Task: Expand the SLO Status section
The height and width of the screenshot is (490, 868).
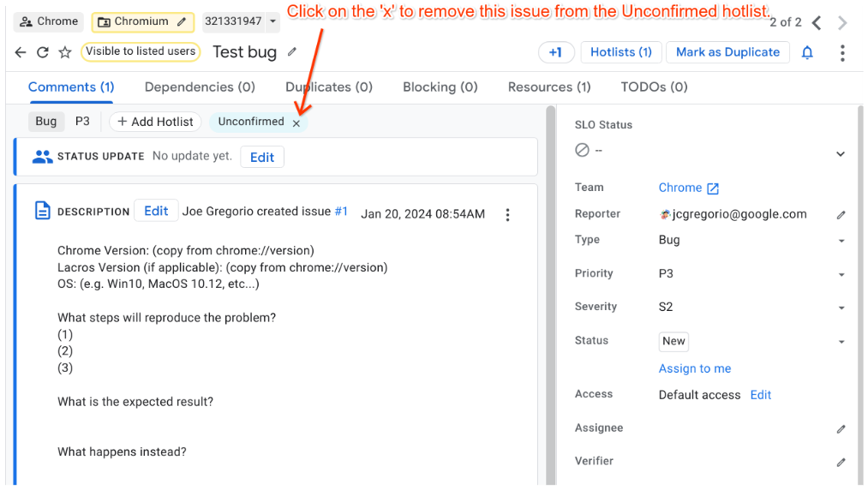Action: pos(841,154)
